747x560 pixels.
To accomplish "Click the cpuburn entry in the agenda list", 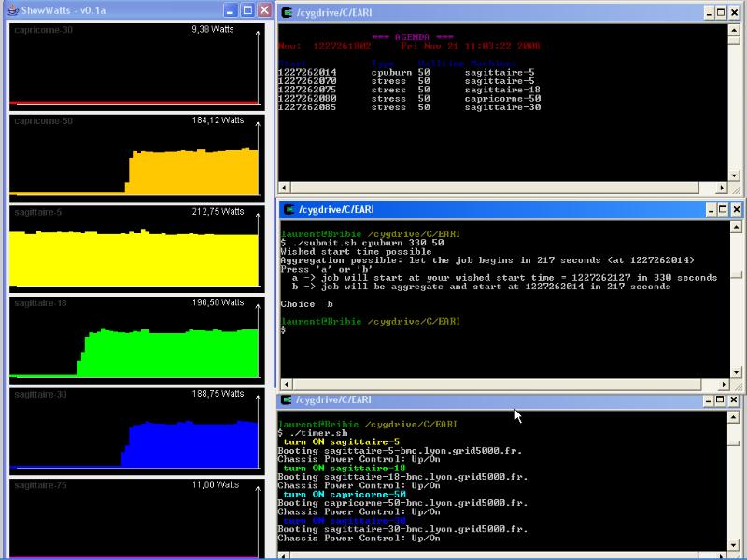I will [391, 73].
